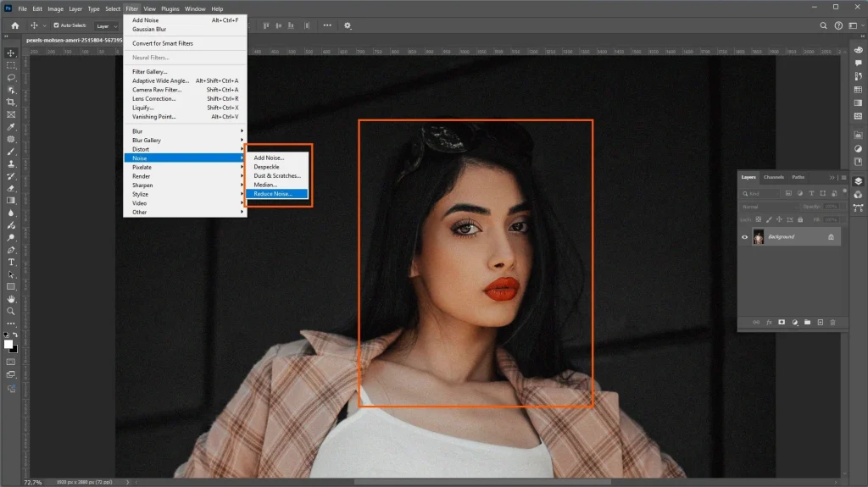868x487 pixels.
Task: Click the background color swatch
Action: [14, 350]
